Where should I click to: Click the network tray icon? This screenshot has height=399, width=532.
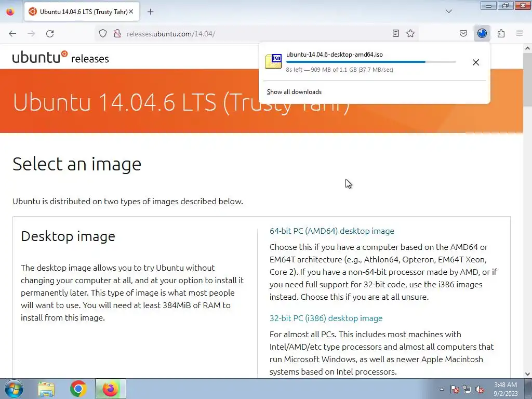pos(467,389)
